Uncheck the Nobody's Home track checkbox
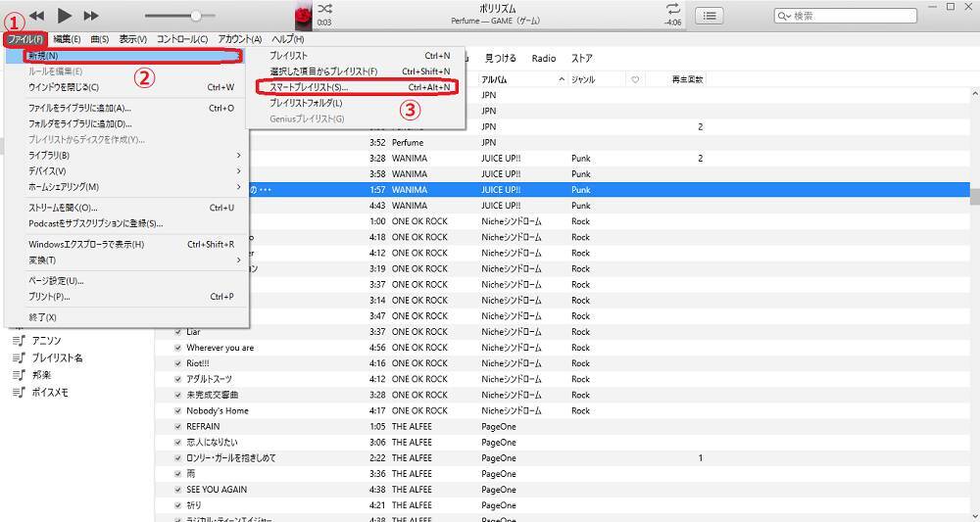980x522 pixels. point(177,410)
